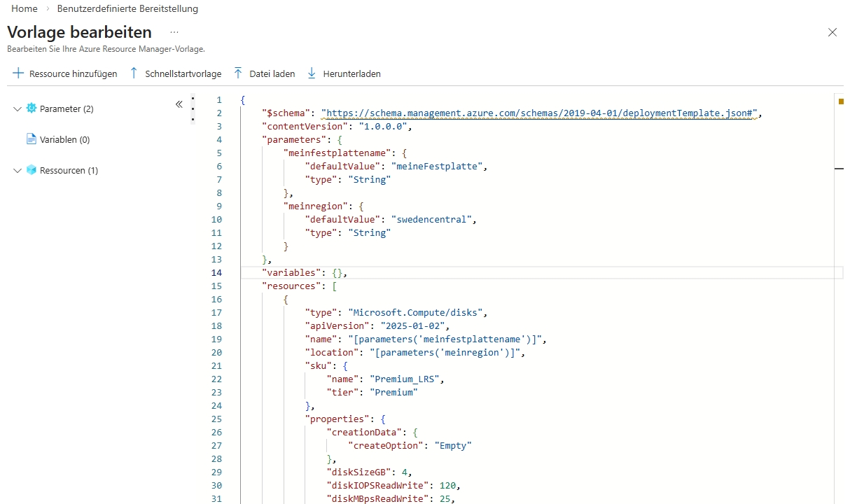
Task: Click the Herunterladen download icon
Action: pyautogui.click(x=312, y=73)
